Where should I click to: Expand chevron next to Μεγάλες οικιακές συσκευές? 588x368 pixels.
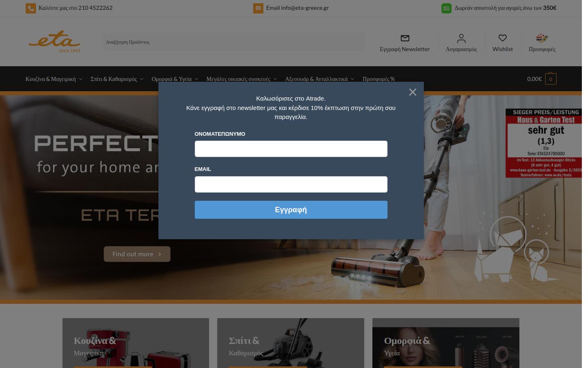tap(275, 79)
